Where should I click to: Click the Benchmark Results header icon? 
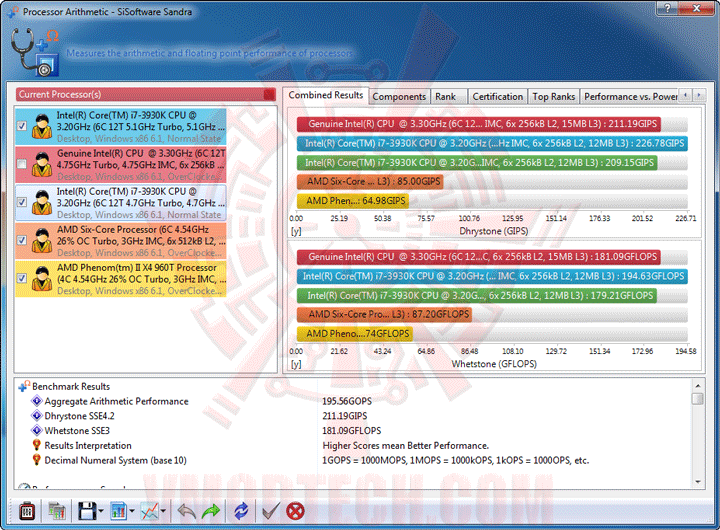coord(24,386)
